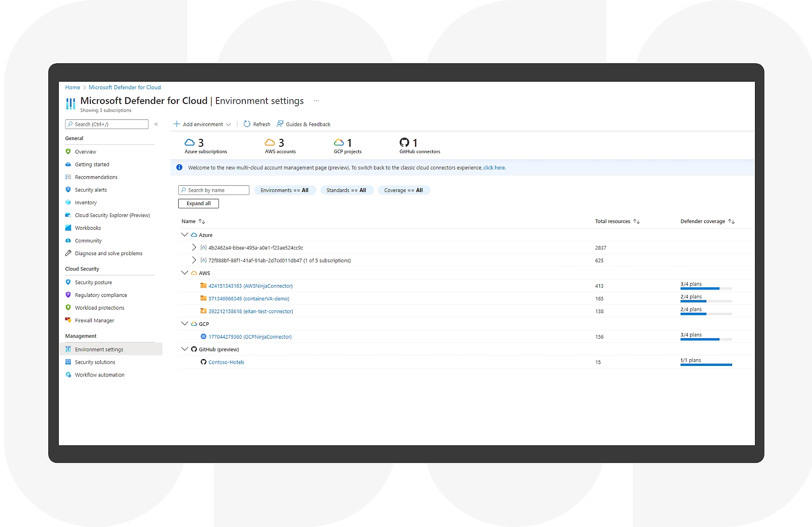Open the Security alerts shield item
The width and height of the screenshot is (812, 527).
point(90,190)
